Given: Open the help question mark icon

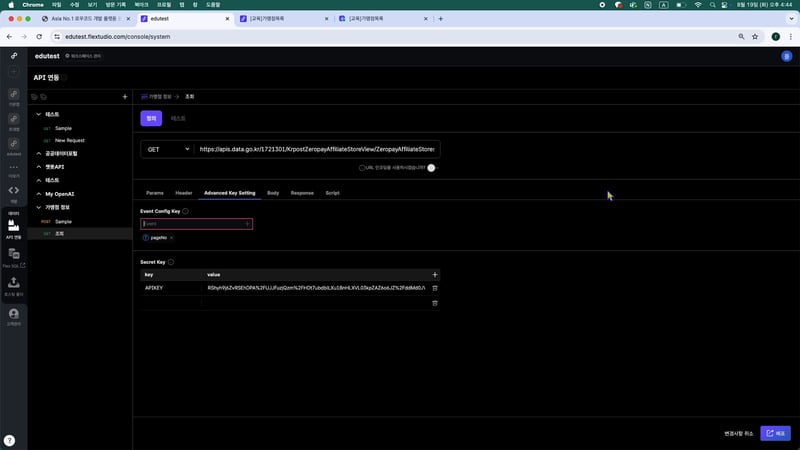Looking at the screenshot, I should pos(9,440).
